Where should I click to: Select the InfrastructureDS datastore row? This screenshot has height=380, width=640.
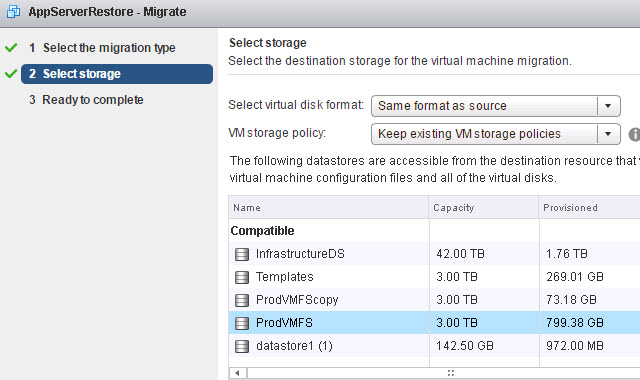(x=434, y=254)
